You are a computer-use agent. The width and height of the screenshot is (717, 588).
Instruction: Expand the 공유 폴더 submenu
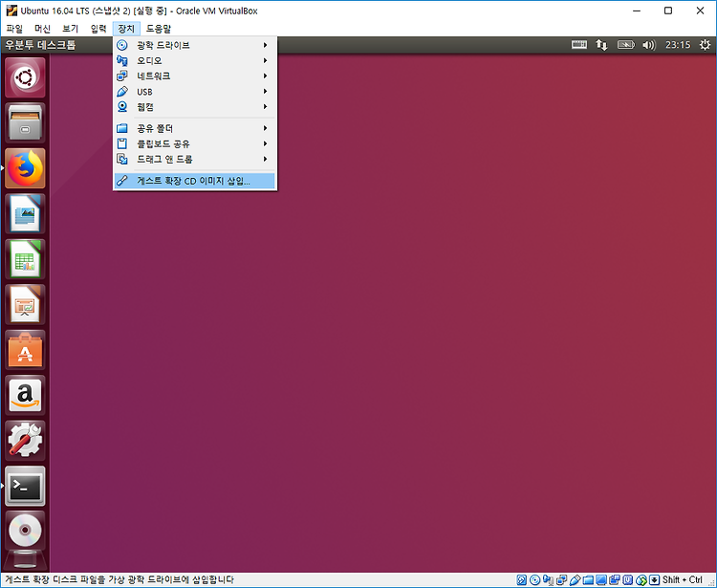[195, 128]
